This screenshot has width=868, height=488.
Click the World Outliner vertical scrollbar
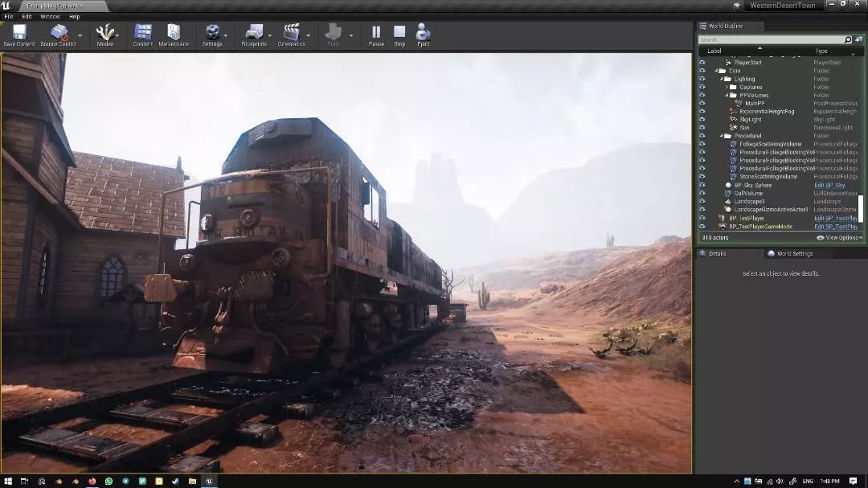pyautogui.click(x=860, y=207)
